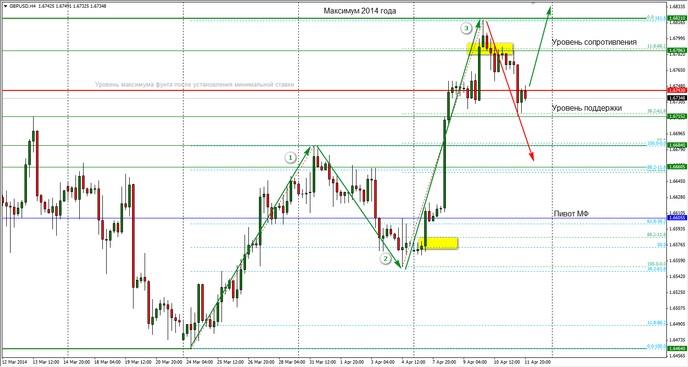Click the wave 3 circle marker
Viewport: 688px width, 367px height.
466,29
